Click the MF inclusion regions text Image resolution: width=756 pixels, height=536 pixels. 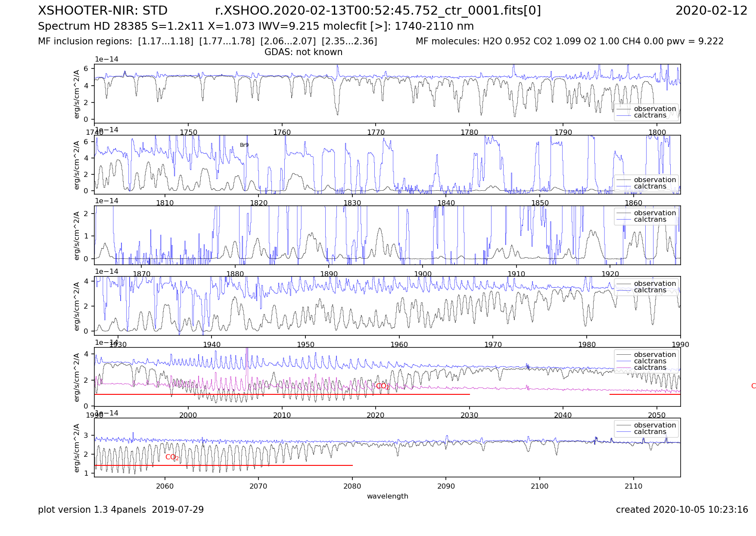pos(207,41)
